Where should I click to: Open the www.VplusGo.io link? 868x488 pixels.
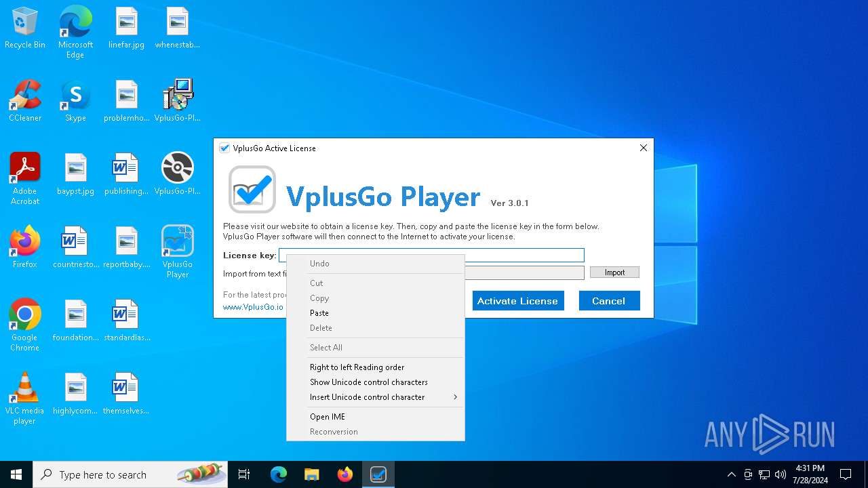253,307
